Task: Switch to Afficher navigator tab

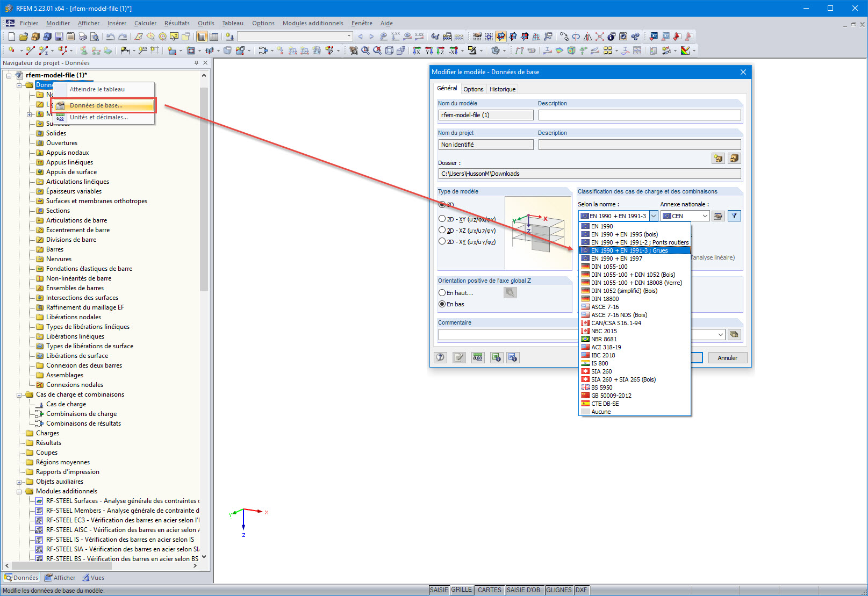Action: coord(60,578)
